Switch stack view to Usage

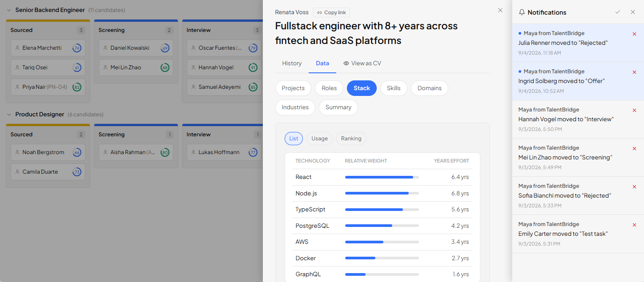point(320,139)
